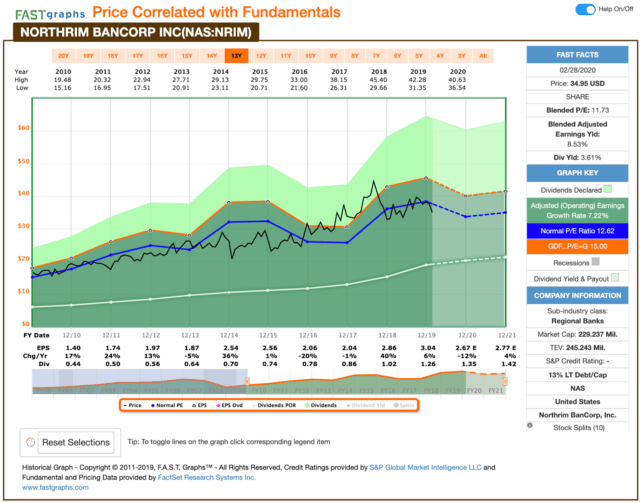Open the www.fastgraphs.com link
Viewport: 640px width, 503px height.
[x=55, y=487]
